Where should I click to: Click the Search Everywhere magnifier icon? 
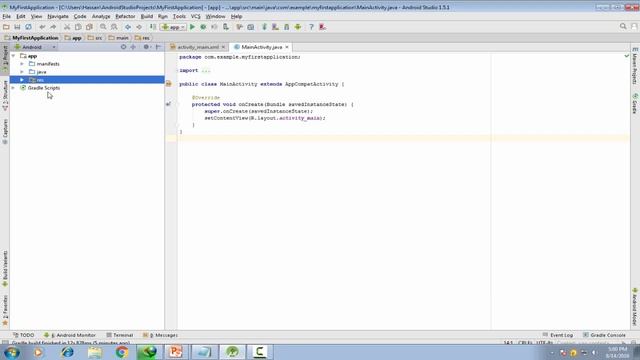coord(623,27)
